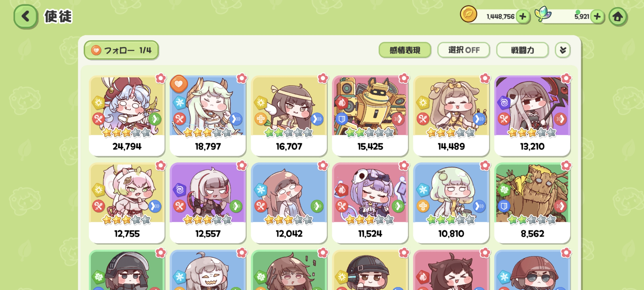Choose the purple-haired character card with 11,524
The image size is (644, 290).
point(370,203)
